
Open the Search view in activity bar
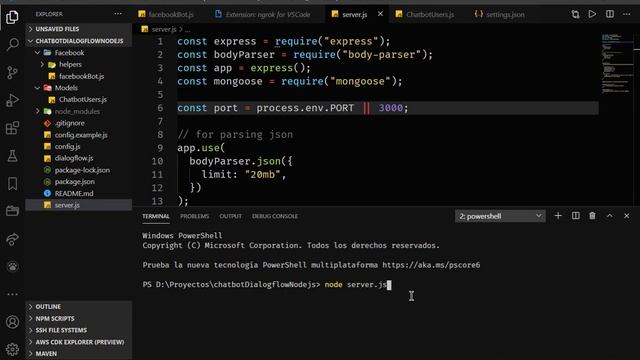coord(12,44)
